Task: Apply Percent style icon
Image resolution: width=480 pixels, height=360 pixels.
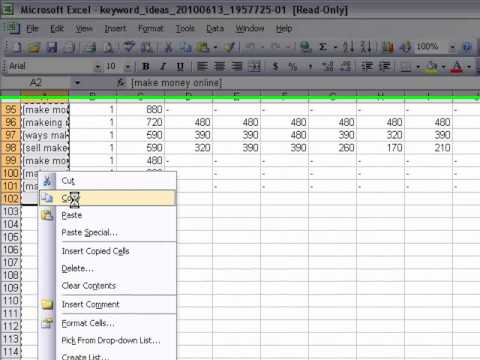Action: pos(293,66)
